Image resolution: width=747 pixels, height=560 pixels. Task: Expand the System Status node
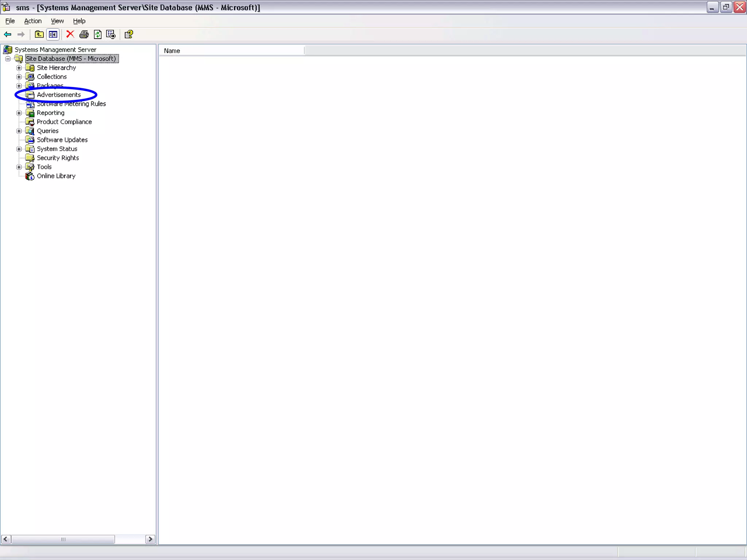coord(19,149)
